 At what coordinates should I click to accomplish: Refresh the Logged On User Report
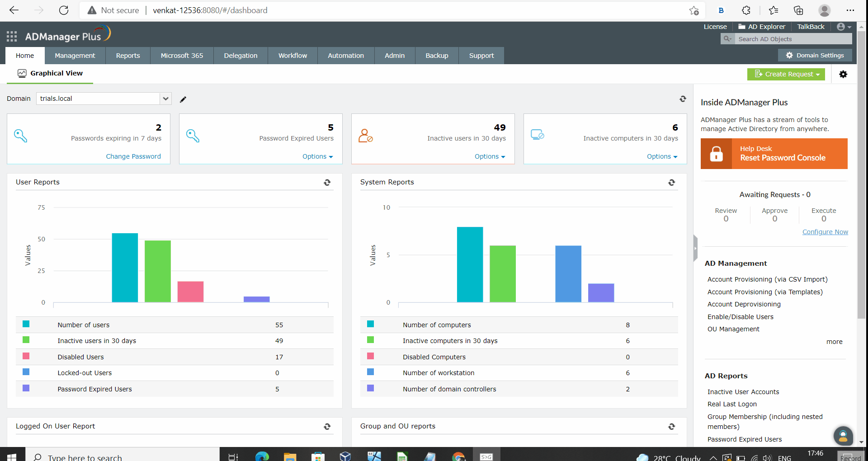point(327,426)
